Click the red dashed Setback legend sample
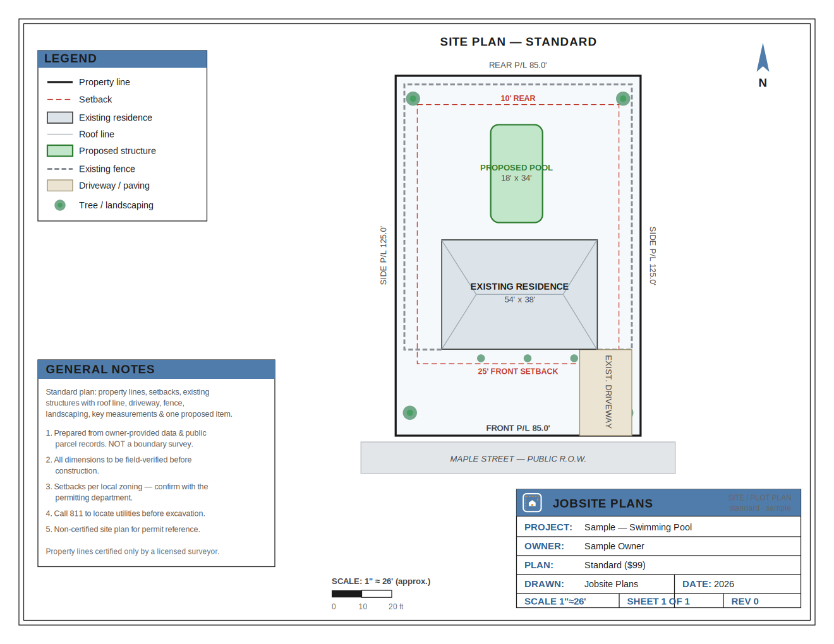 click(x=60, y=100)
